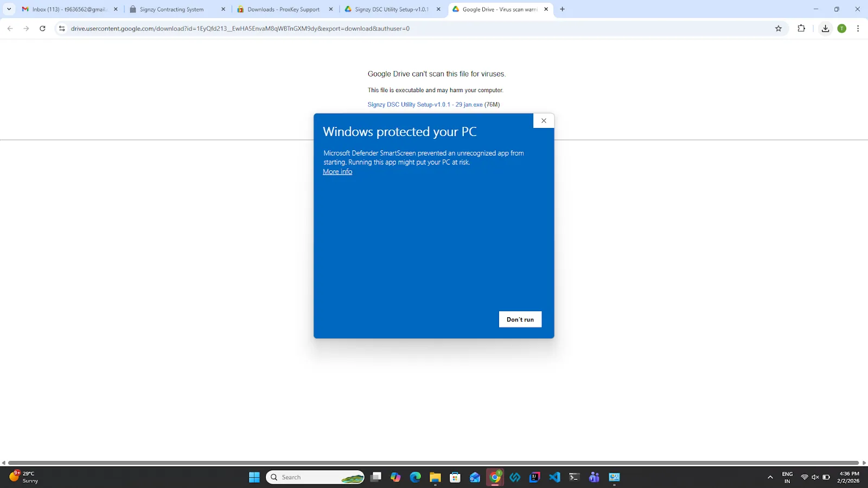Bookmark this page with the star

point(778,29)
